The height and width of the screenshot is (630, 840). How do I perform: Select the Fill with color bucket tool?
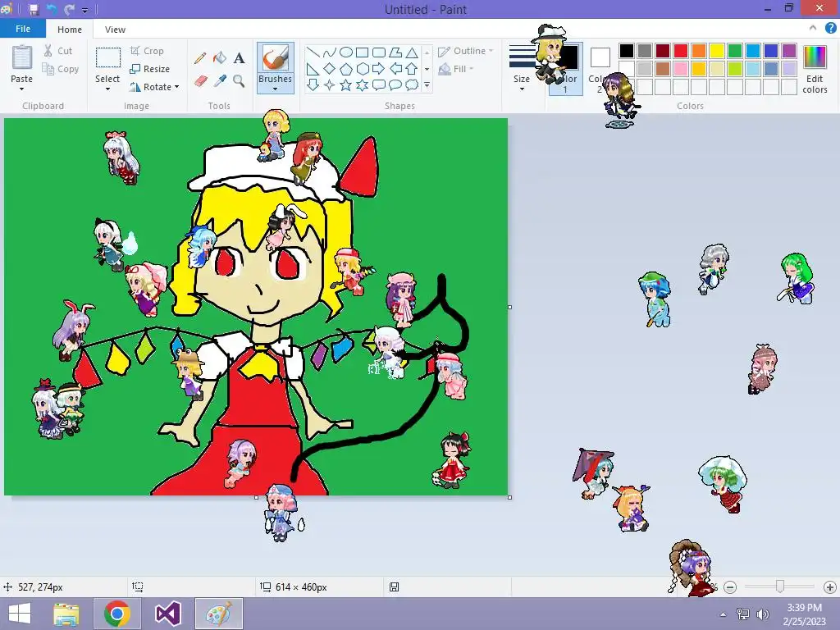(219, 58)
